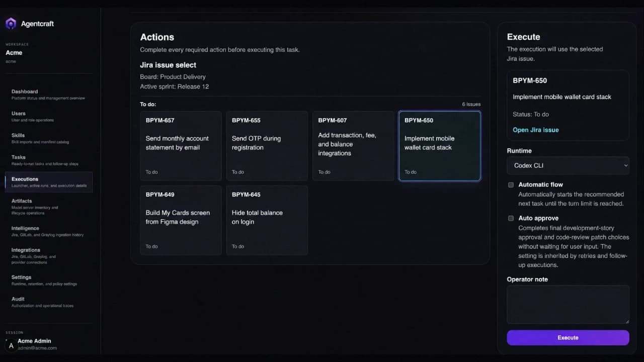Click the Agentcraft logo icon
Screen dimensions: 644x362
coord(11,24)
